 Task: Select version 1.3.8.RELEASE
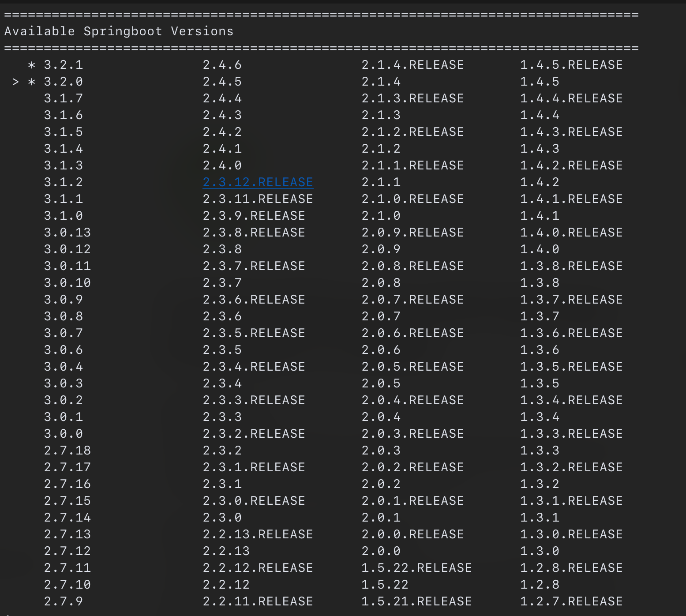click(x=572, y=266)
